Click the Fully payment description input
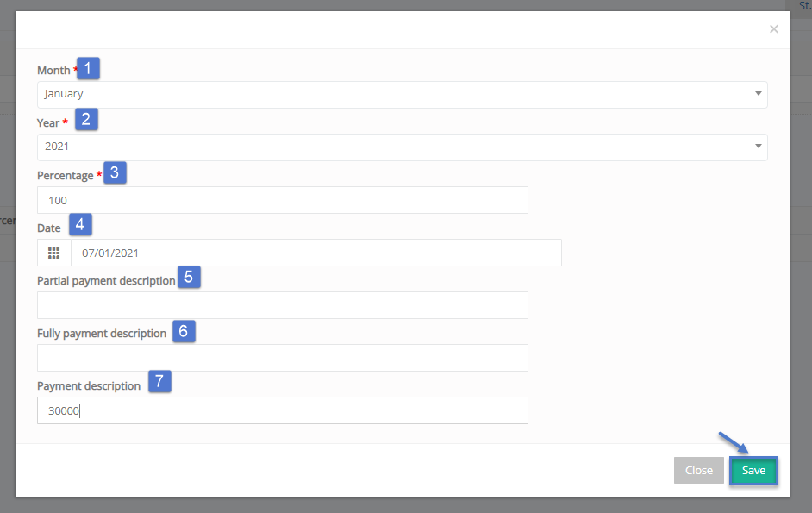 coord(283,358)
